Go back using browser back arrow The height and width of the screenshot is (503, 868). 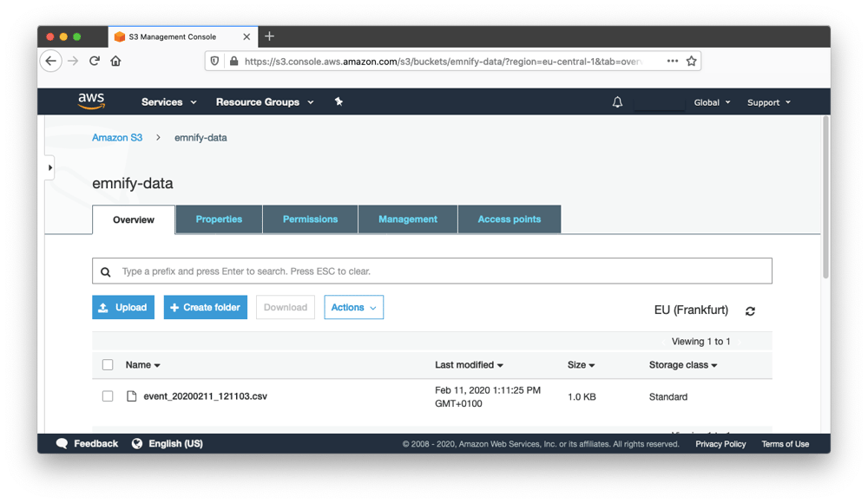pos(51,61)
